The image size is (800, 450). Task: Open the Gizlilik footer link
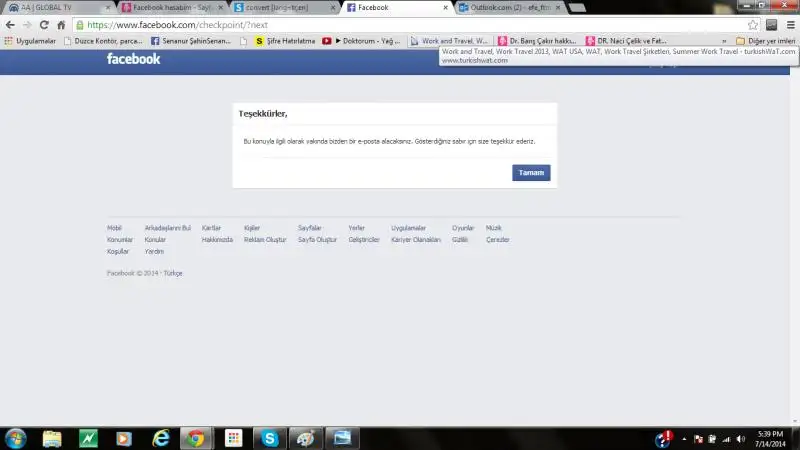460,240
